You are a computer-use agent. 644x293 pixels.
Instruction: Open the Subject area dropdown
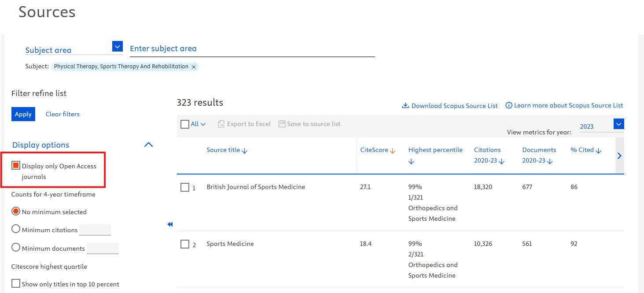117,46
